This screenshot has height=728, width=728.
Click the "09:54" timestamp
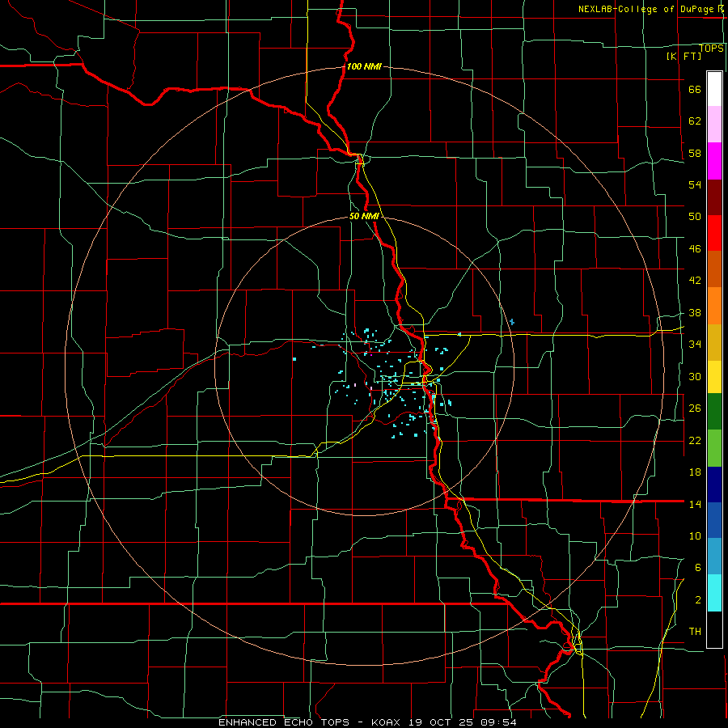tap(497, 722)
